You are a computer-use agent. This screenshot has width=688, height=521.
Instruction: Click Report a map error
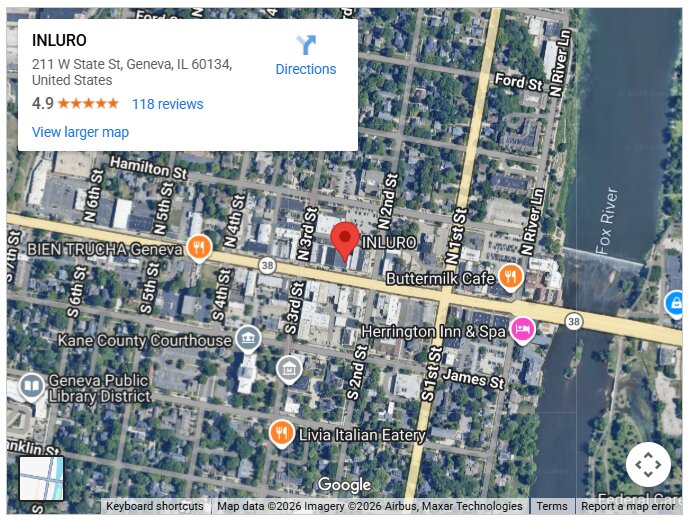point(628,507)
